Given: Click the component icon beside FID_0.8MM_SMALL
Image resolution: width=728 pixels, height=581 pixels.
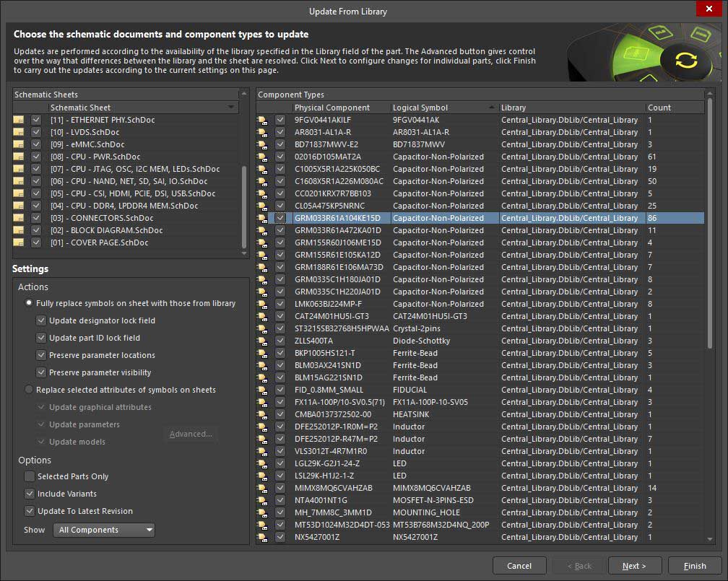Looking at the screenshot, I should pos(262,390).
